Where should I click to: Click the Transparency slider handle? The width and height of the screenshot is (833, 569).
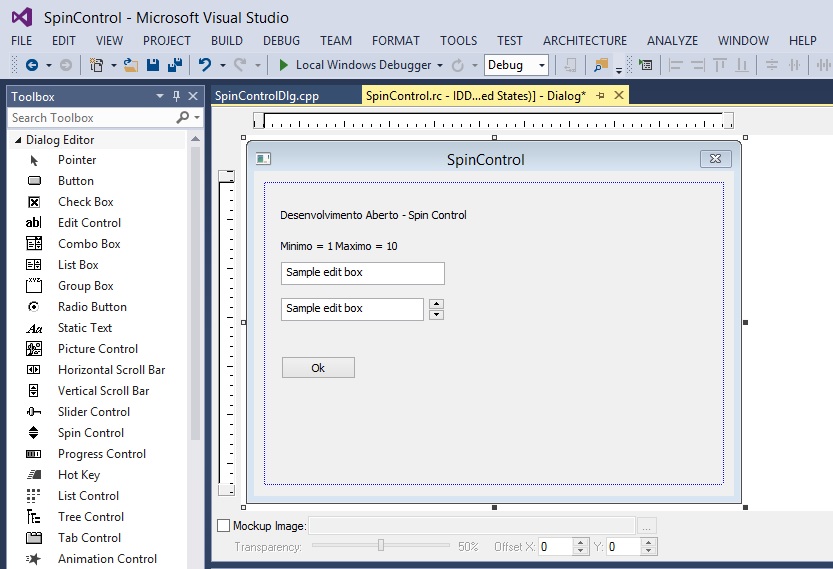(381, 546)
